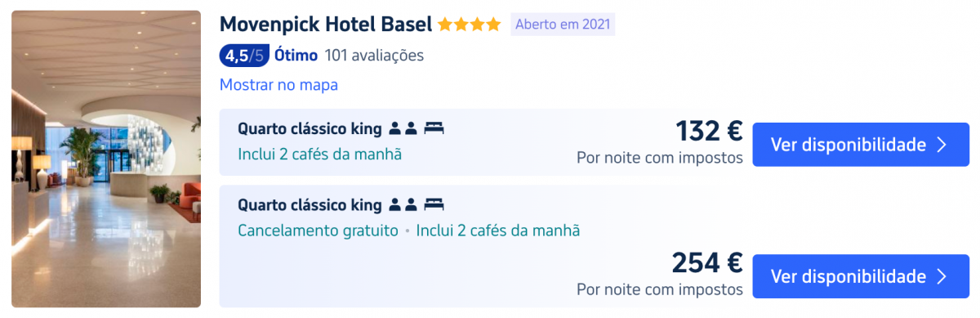Click the 132 € price
980x318 pixels.
(709, 131)
